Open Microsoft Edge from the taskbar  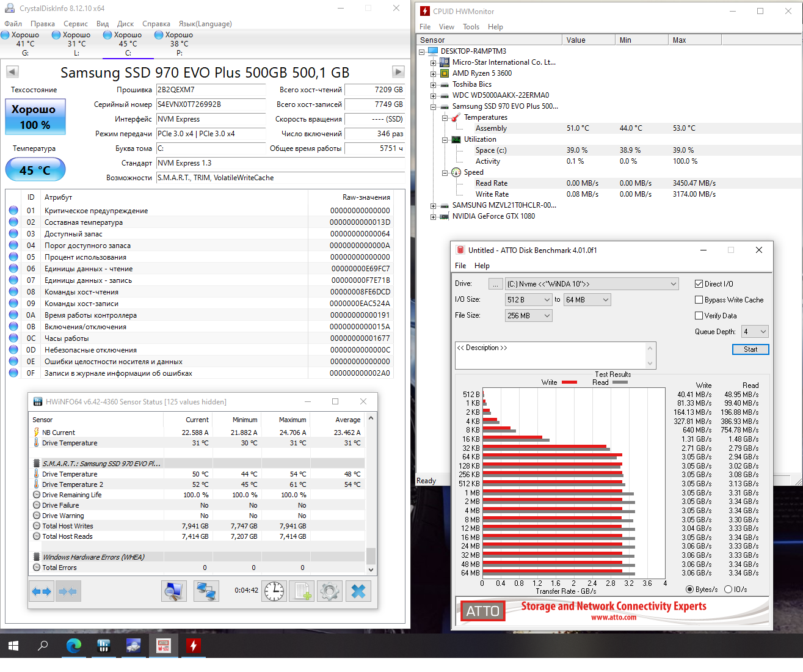click(73, 646)
